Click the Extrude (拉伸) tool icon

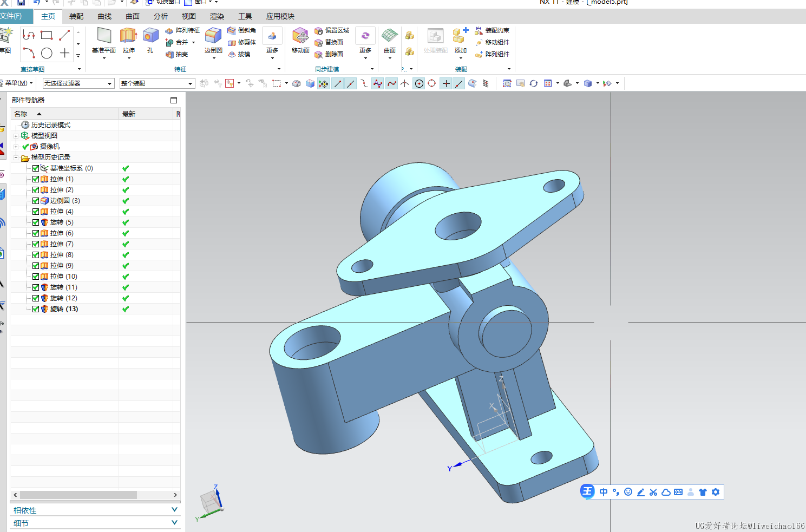pos(128,36)
